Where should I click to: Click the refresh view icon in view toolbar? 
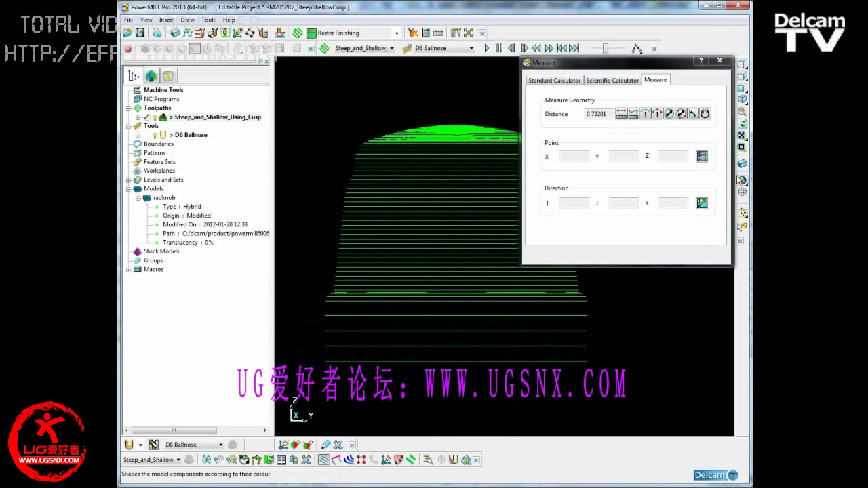click(x=743, y=123)
